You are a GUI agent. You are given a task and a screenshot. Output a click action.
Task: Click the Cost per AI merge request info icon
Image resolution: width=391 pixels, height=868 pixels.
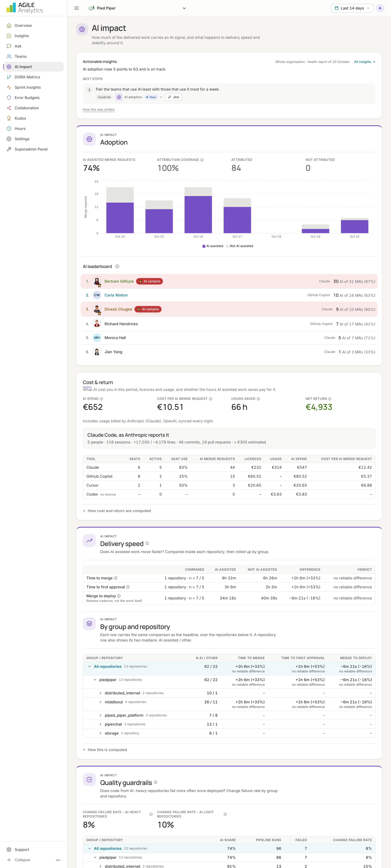pyautogui.click(x=211, y=399)
